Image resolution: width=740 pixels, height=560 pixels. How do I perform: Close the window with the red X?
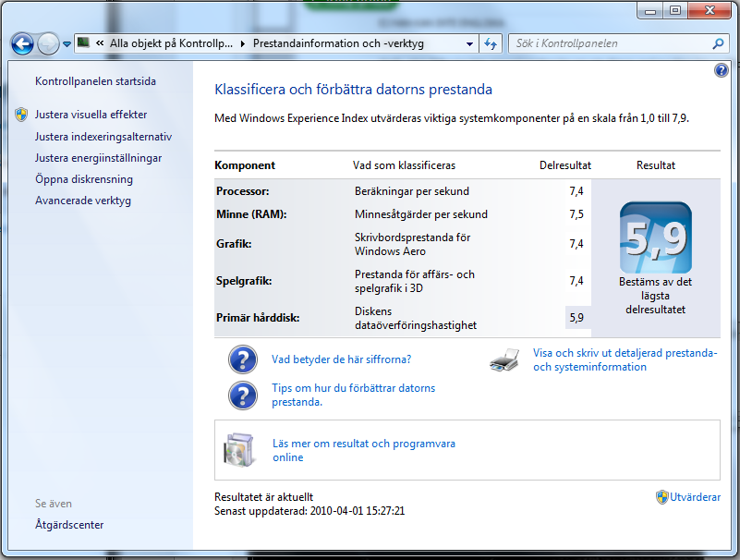click(710, 10)
